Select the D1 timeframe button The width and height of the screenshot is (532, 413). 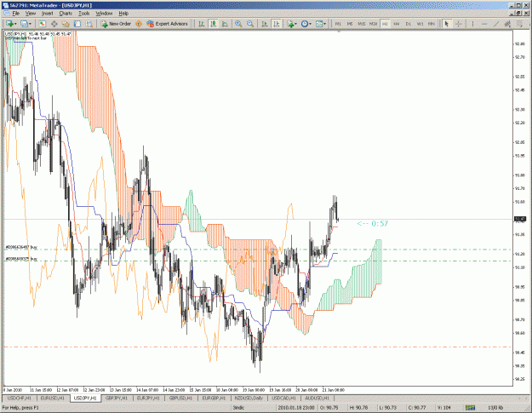coord(409,24)
